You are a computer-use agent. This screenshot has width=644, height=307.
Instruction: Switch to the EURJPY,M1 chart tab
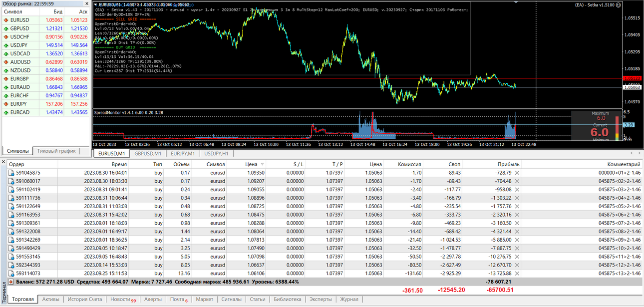point(182,154)
